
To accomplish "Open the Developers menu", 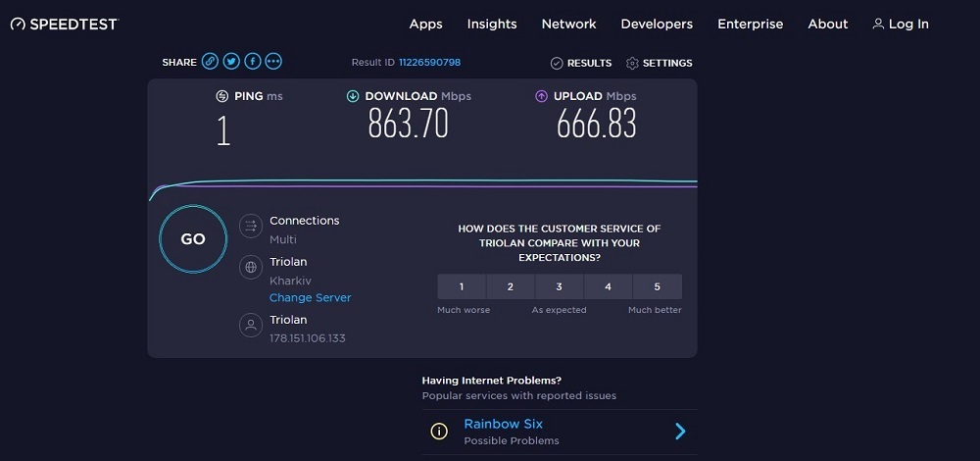I will coord(657,24).
